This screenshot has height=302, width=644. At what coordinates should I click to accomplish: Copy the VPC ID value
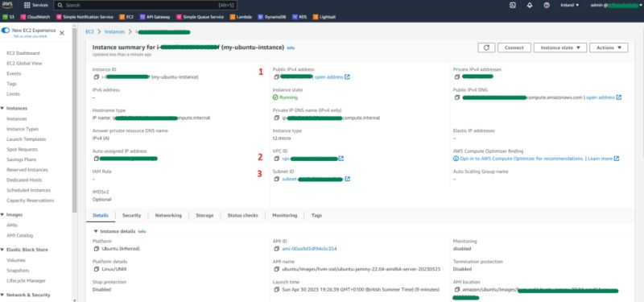pos(277,159)
